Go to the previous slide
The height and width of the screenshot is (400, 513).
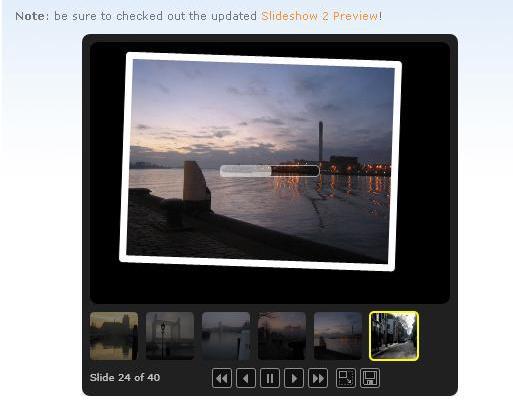(x=246, y=378)
